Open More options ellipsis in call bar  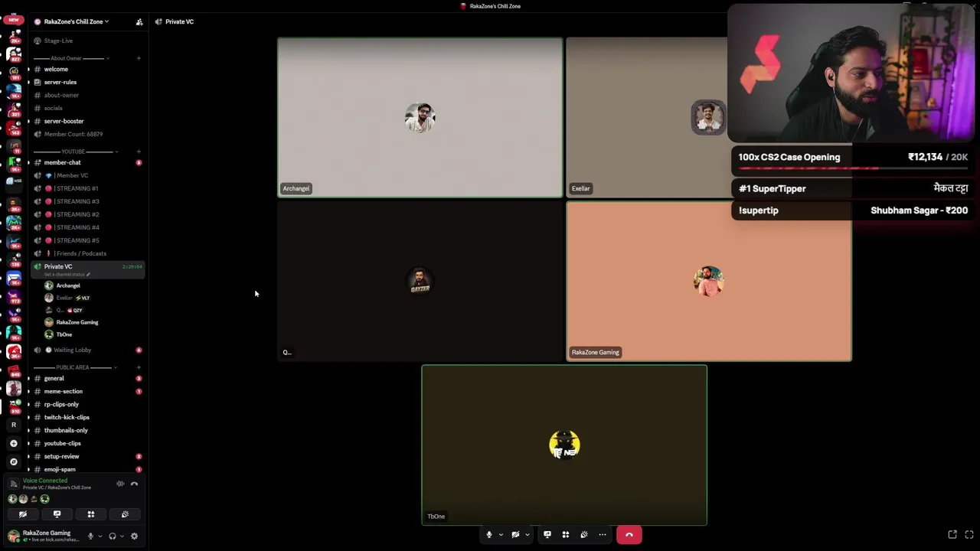tap(603, 535)
